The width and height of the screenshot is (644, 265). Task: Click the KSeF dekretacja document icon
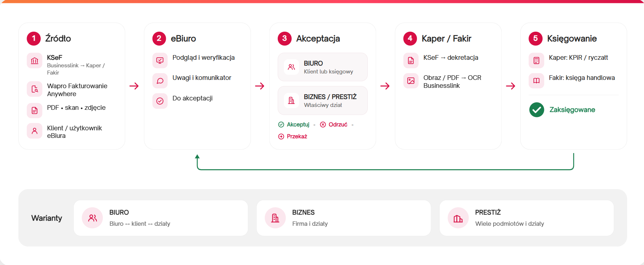[x=411, y=60]
